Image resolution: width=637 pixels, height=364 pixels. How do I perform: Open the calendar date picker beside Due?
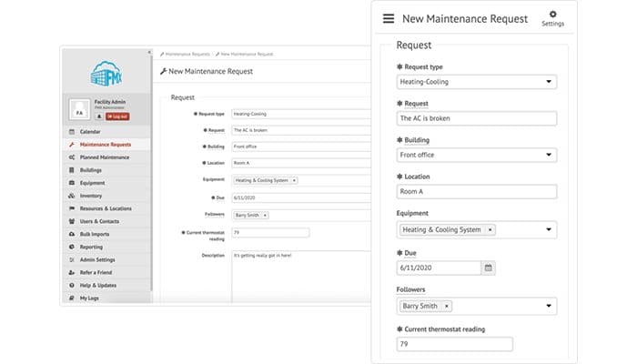tap(489, 268)
